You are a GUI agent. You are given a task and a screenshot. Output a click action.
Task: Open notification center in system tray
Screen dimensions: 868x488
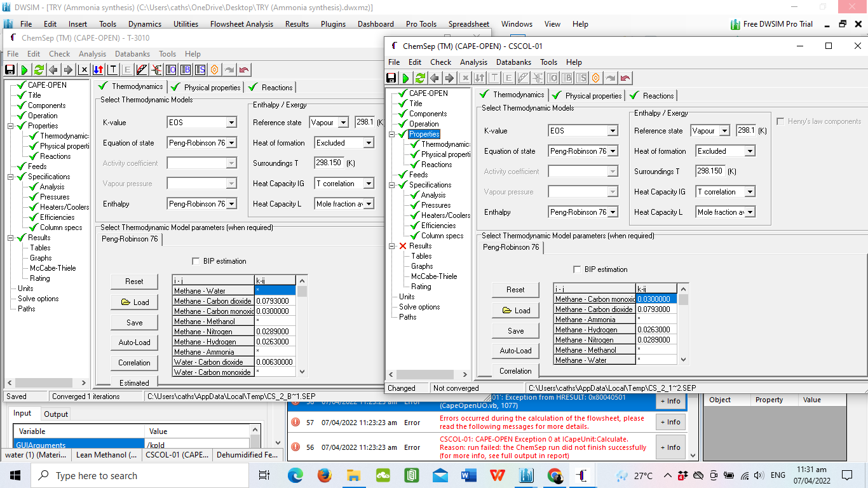(x=847, y=475)
